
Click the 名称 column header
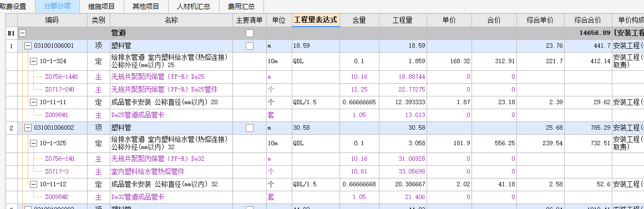(x=171, y=20)
